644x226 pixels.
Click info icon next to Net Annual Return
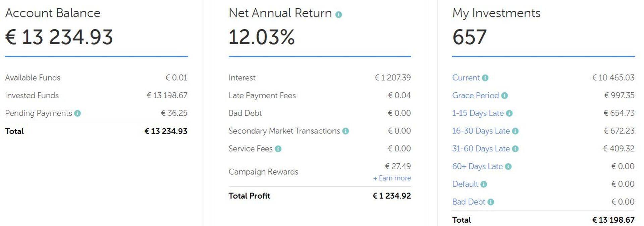(x=338, y=15)
